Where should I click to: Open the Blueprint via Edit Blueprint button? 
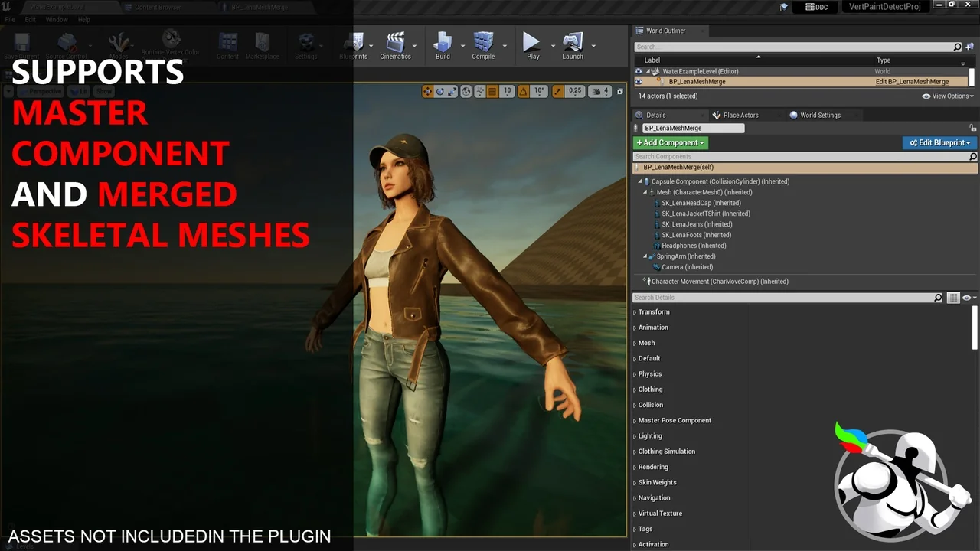tap(939, 142)
